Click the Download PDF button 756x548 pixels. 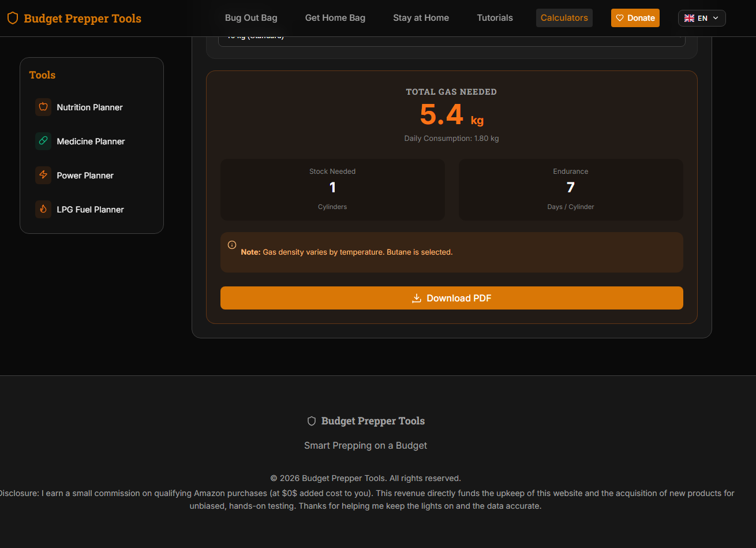[452, 298]
